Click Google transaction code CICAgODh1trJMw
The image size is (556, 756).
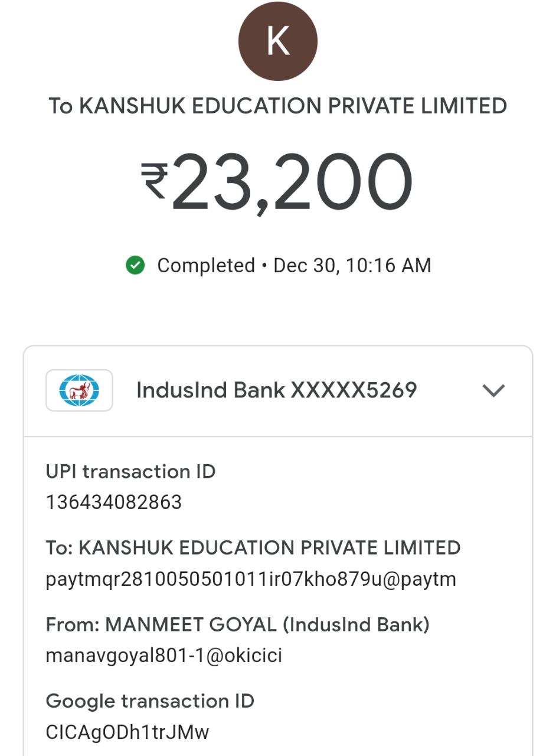tap(127, 732)
